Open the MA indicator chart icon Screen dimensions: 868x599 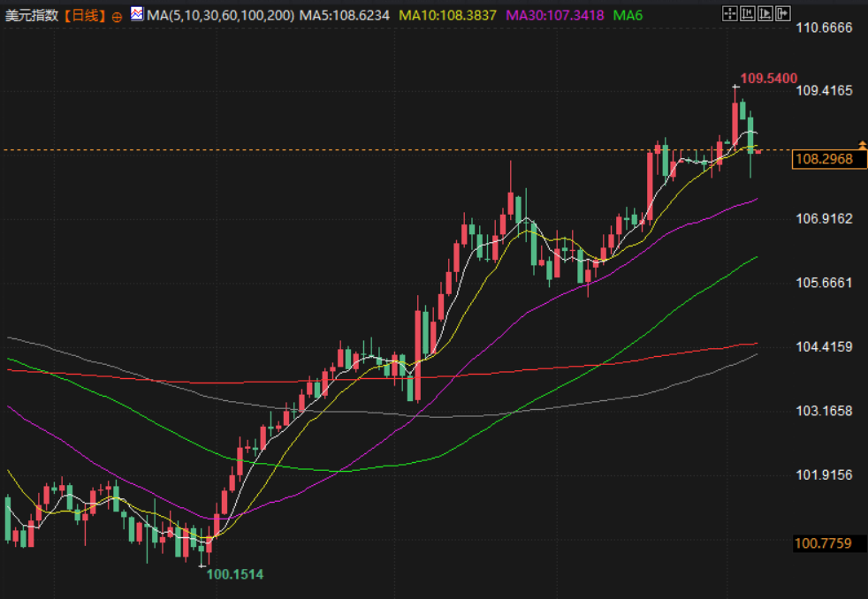(x=136, y=14)
